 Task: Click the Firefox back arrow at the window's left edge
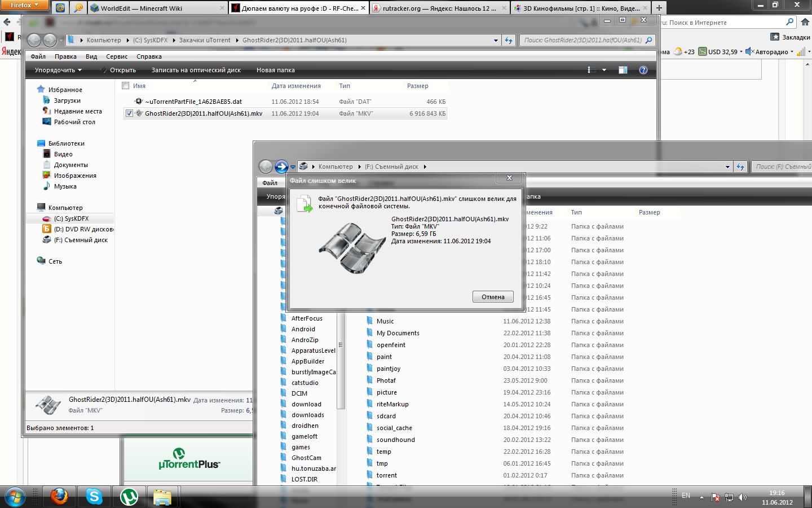[x=7, y=22]
